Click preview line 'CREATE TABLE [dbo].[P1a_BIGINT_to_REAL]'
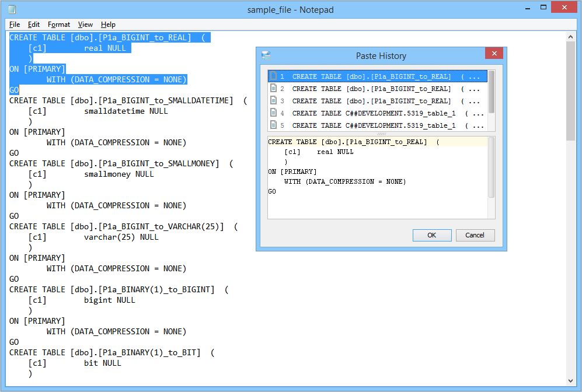Image resolution: width=582 pixels, height=392 pixels. point(347,142)
